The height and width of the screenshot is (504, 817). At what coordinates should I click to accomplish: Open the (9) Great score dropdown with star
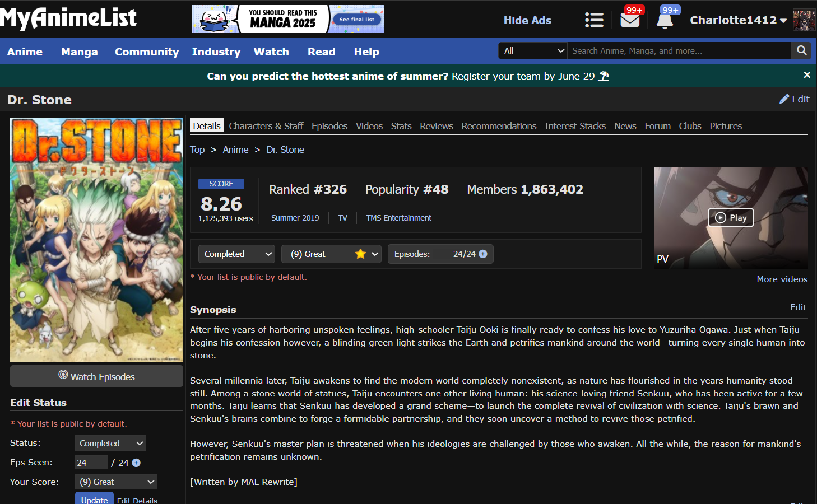coord(331,254)
